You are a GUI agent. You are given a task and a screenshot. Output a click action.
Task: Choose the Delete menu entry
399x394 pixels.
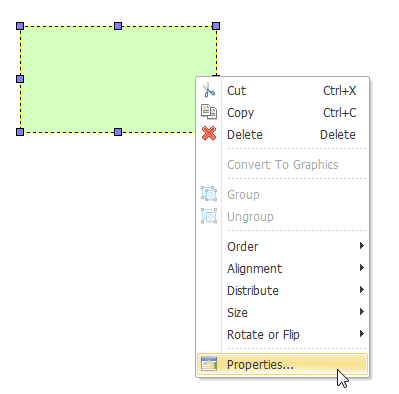tap(282, 134)
